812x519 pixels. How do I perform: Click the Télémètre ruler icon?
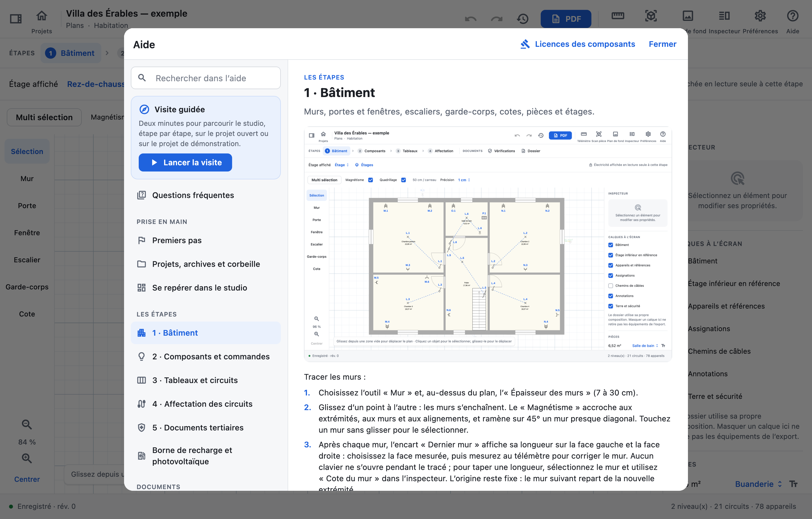coord(618,16)
